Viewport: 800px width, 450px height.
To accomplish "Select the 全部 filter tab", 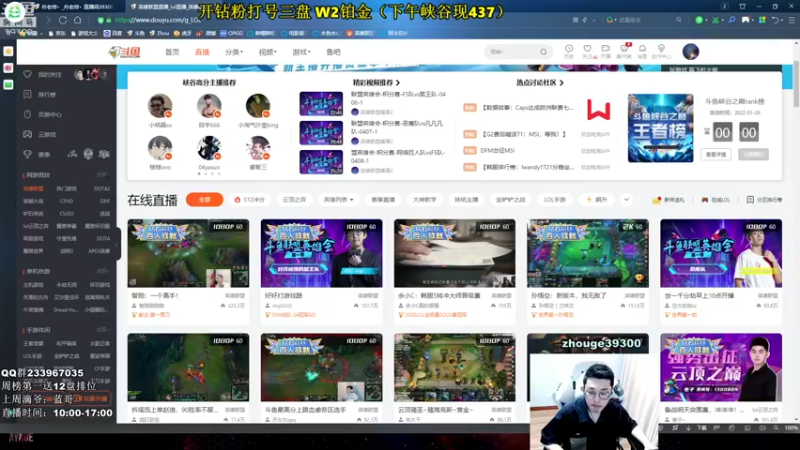I will pyautogui.click(x=205, y=199).
